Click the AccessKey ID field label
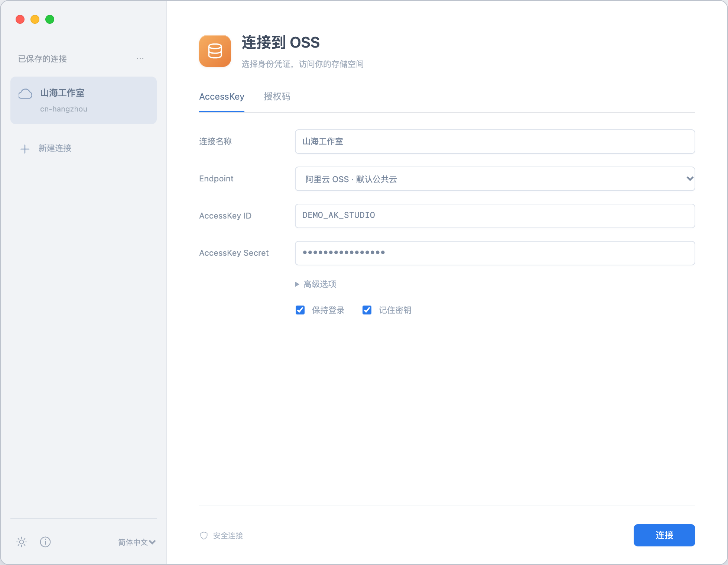This screenshot has height=565, width=728. pyautogui.click(x=225, y=216)
